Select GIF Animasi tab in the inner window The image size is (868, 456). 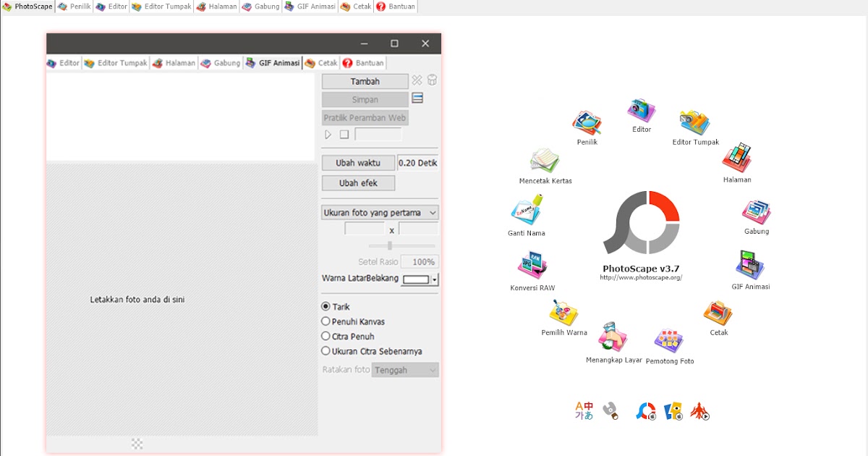tap(273, 63)
